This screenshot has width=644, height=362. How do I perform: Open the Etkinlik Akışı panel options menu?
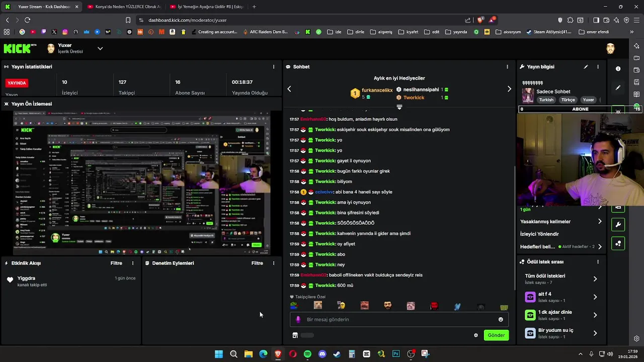click(x=133, y=263)
